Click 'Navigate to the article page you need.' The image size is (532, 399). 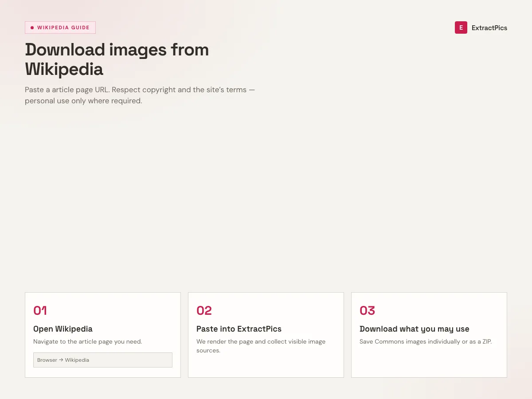(88, 342)
